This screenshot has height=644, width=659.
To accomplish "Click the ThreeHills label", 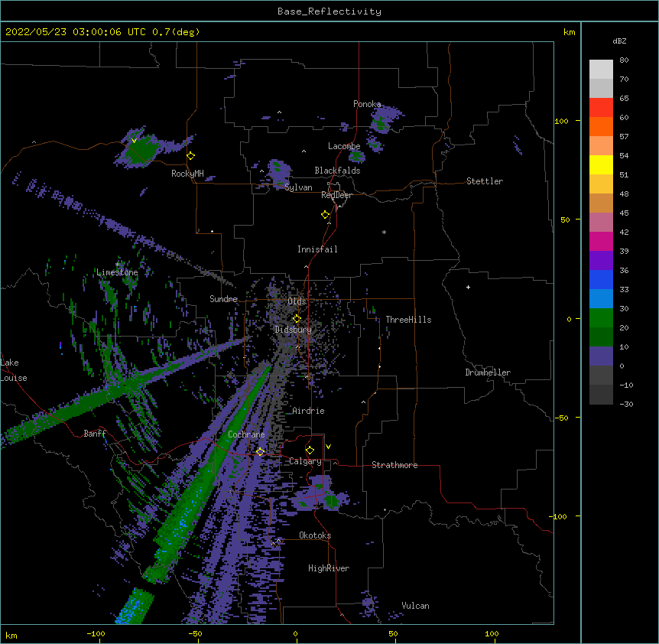I will [408, 320].
